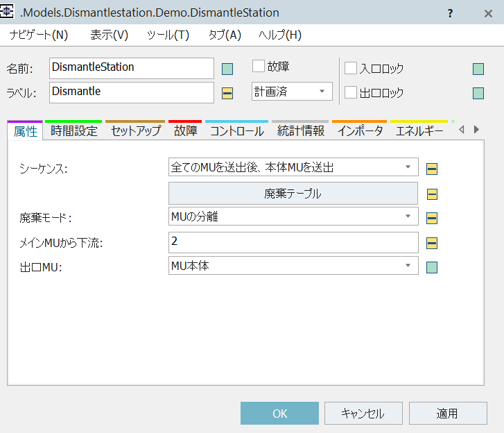Click the メインMUから下流 input field

pyautogui.click(x=293, y=242)
